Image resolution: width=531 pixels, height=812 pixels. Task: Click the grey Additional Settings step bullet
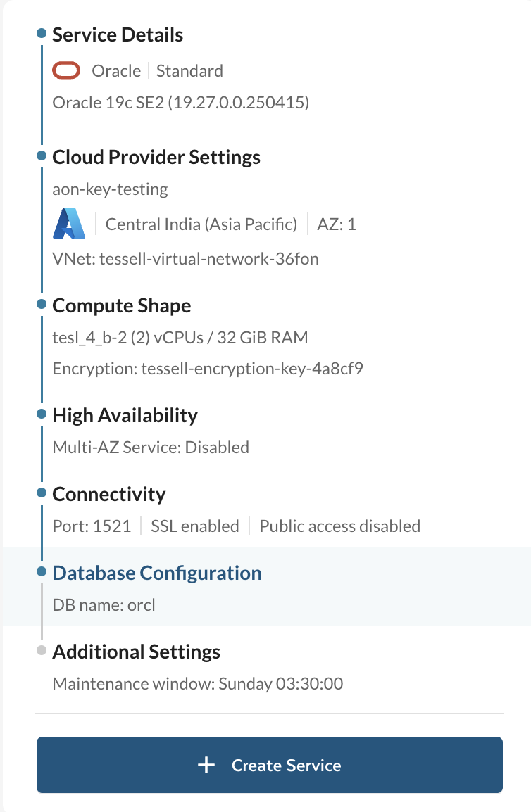42,651
